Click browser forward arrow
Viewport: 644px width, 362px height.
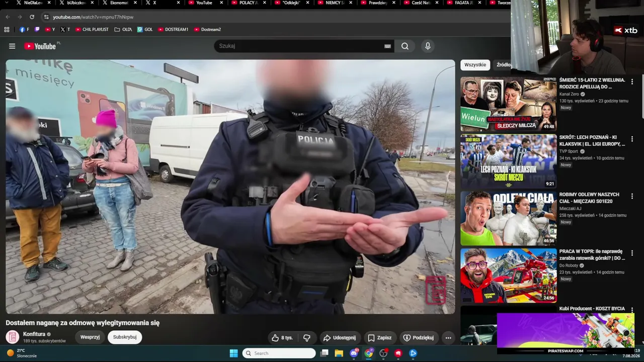20,17
